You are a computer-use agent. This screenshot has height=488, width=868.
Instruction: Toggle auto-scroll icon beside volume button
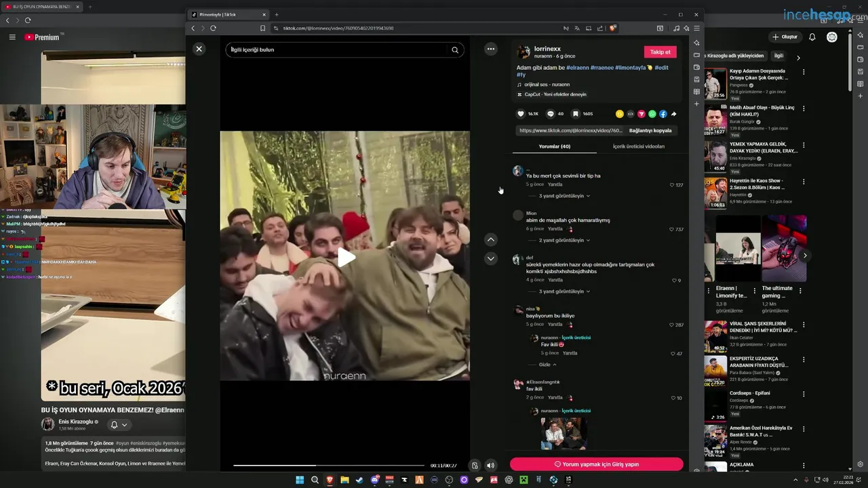[475, 466]
